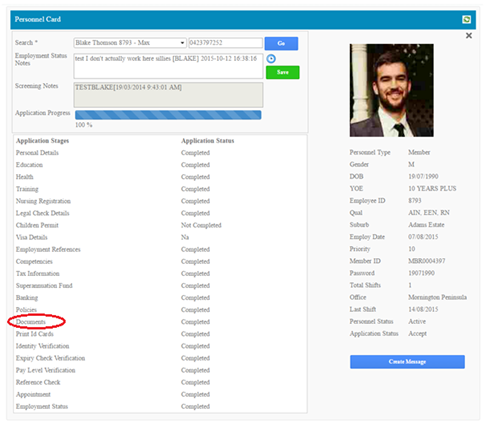Click the 'Application Status' column header

click(208, 141)
